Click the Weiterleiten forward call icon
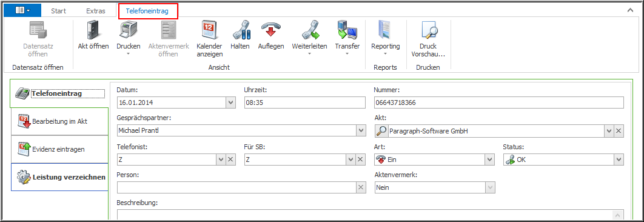This screenshot has width=644, height=222. pyautogui.click(x=309, y=30)
